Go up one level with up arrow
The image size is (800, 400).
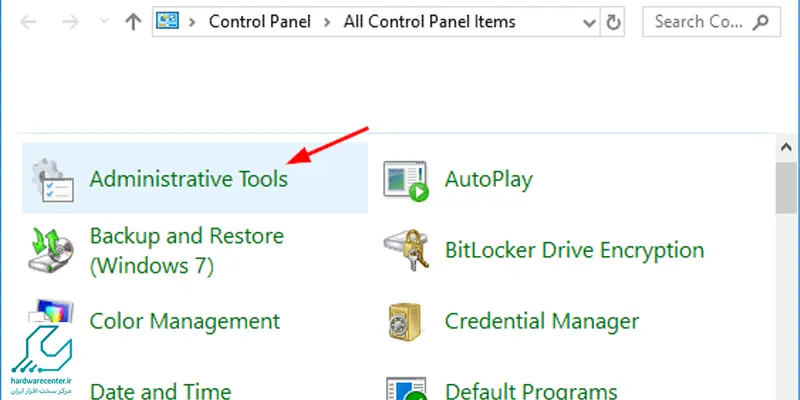click(x=133, y=22)
